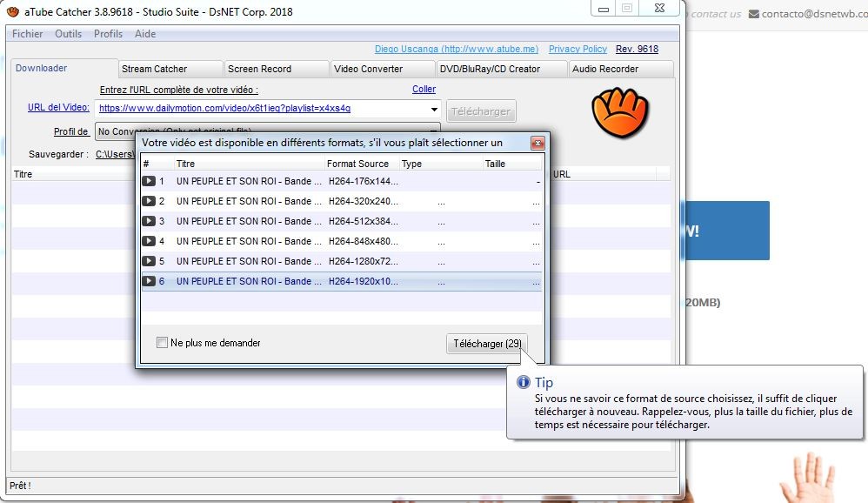Switch to the Audio Recorder tab

point(621,69)
